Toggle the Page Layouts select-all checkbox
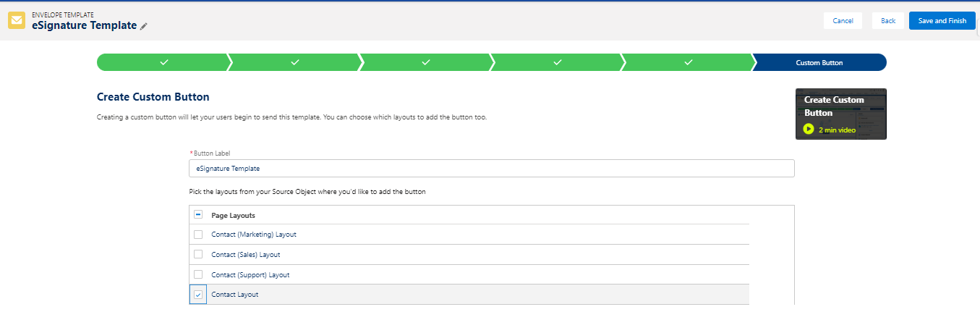Screen dimensions: 980x333 pyautogui.click(x=198, y=215)
